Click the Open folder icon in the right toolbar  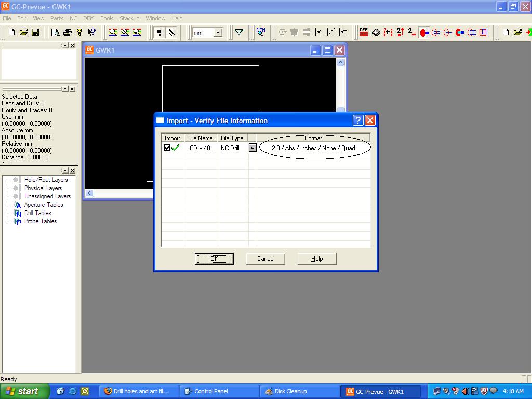[517, 32]
